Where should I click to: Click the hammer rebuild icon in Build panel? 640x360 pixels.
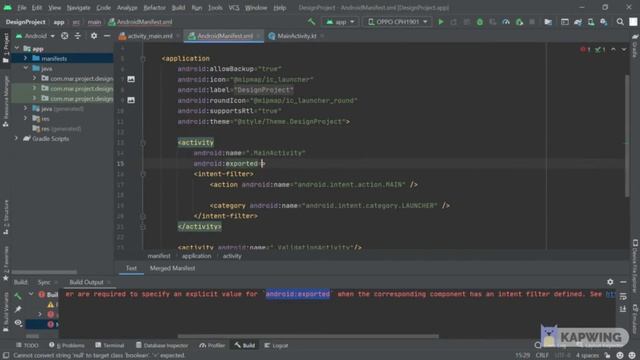coord(18,296)
